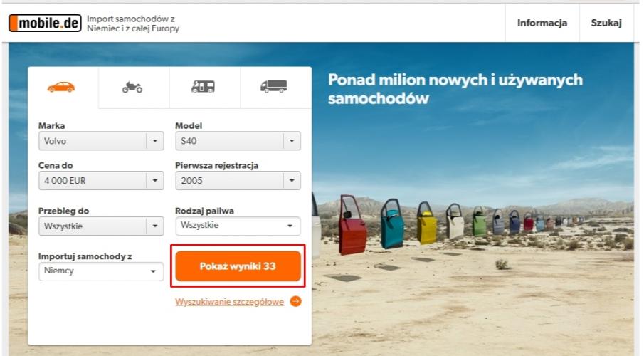Image resolution: width=644 pixels, height=356 pixels.
Task: Click the Marka dropdown arrow button
Action: (x=156, y=141)
